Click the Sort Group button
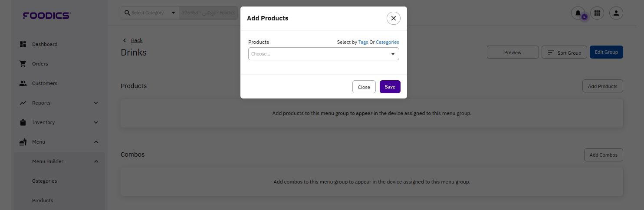Image resolution: width=644 pixels, height=210 pixels. point(564,52)
